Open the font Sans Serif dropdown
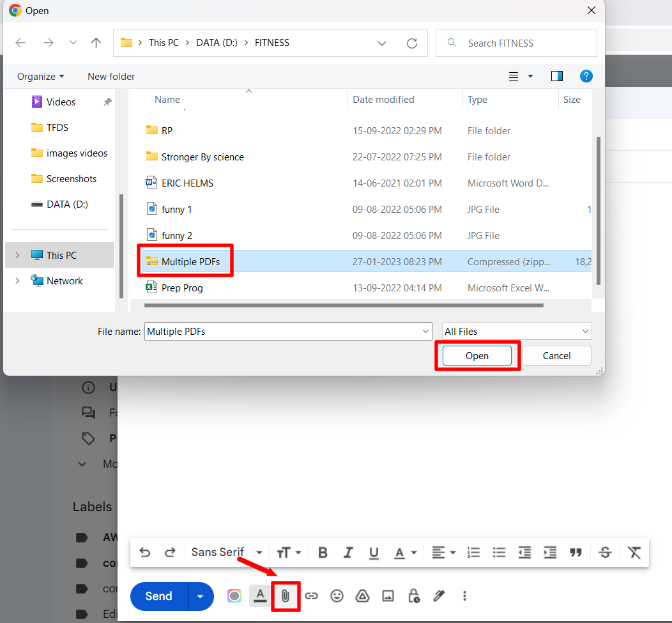 tap(227, 552)
